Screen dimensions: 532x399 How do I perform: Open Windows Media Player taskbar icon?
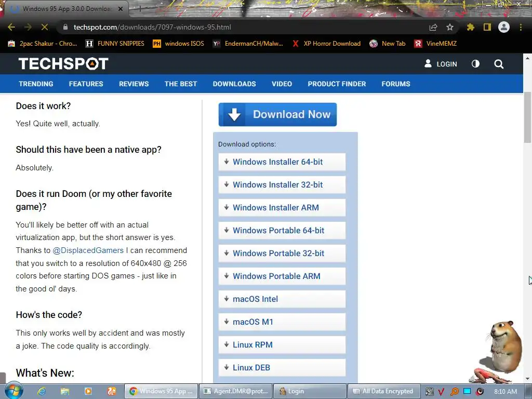pyautogui.click(x=88, y=392)
